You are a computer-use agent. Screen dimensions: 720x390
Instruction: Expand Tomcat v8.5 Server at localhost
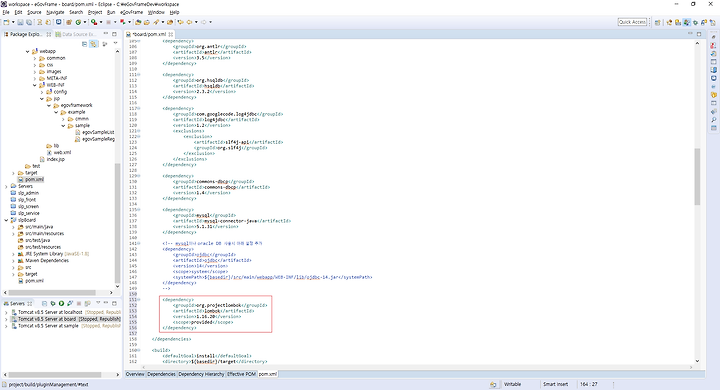coord(6,312)
